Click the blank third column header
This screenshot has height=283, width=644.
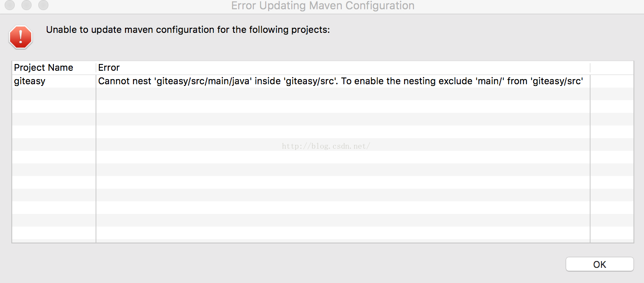612,67
